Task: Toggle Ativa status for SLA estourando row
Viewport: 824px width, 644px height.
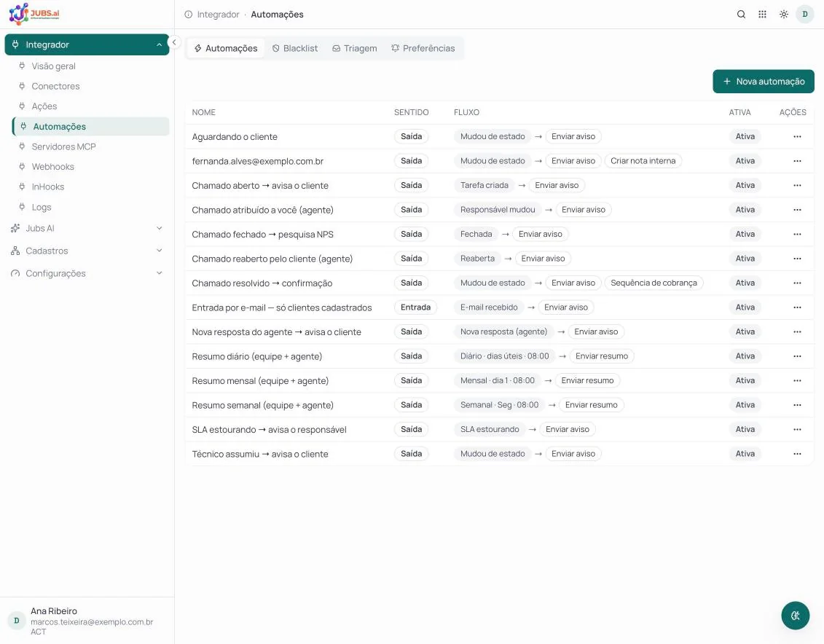Action: [x=745, y=430]
